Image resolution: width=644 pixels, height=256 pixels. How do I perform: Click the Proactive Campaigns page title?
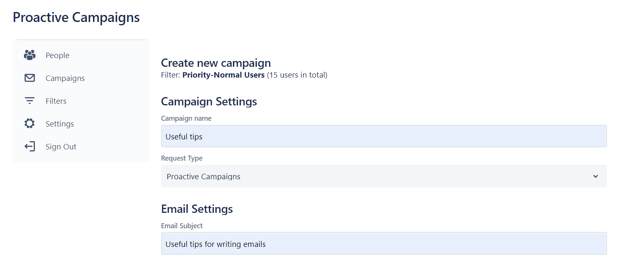[x=76, y=17]
